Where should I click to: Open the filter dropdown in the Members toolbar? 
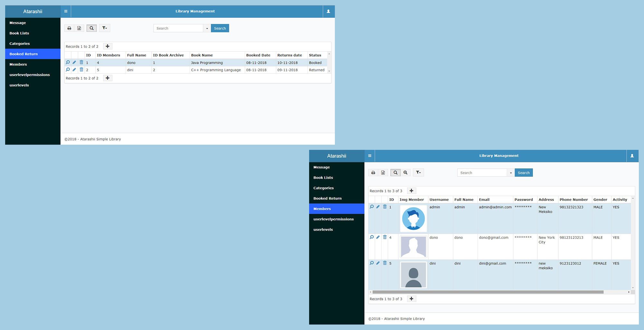pos(418,173)
